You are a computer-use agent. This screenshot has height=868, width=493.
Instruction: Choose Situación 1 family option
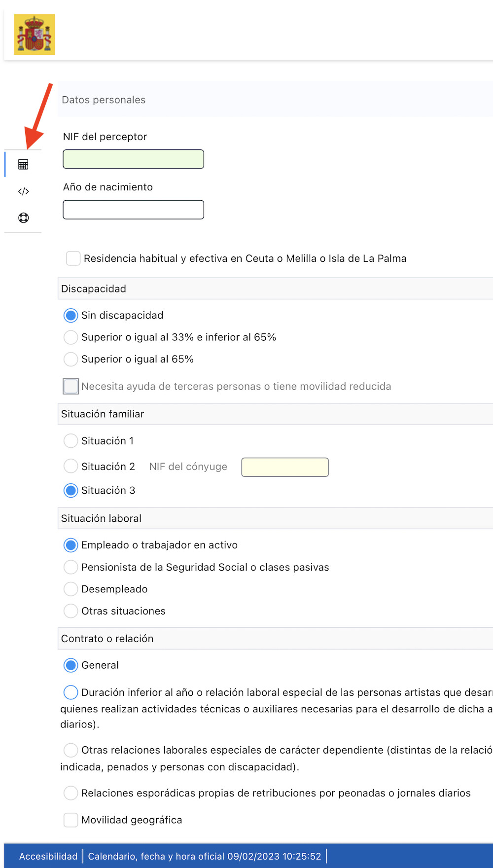tap(71, 441)
